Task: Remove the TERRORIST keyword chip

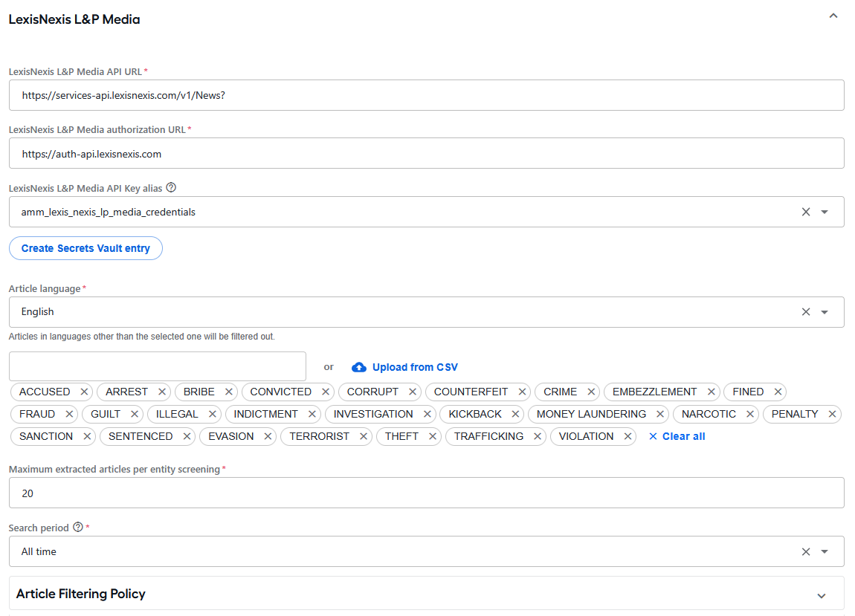Action: (364, 437)
